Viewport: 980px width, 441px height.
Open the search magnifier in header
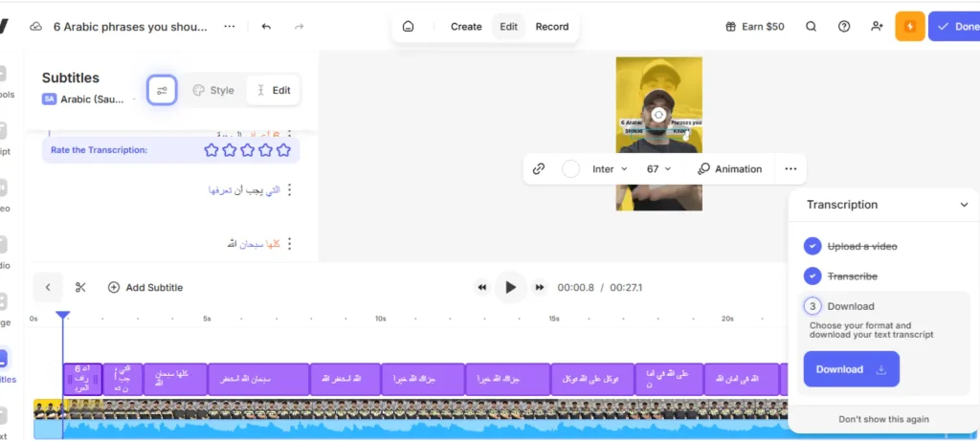click(811, 27)
